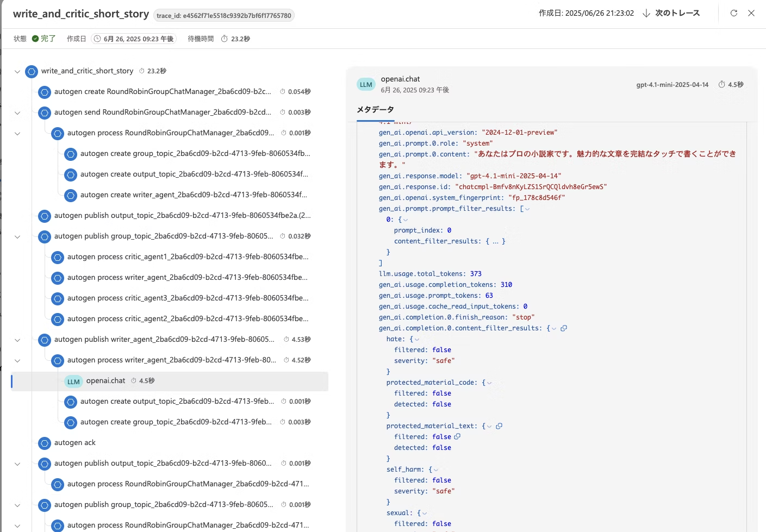Select autogen create writer_agent span
This screenshot has height=532, width=766.
pos(194,195)
